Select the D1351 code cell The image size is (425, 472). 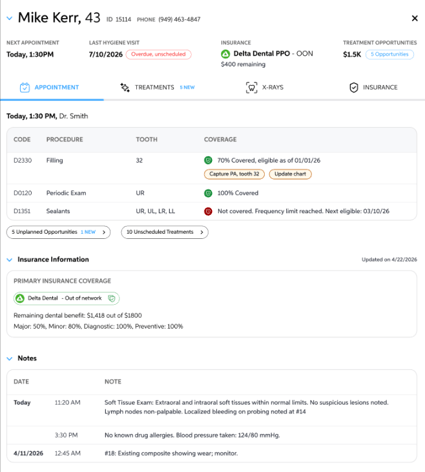[x=22, y=211]
